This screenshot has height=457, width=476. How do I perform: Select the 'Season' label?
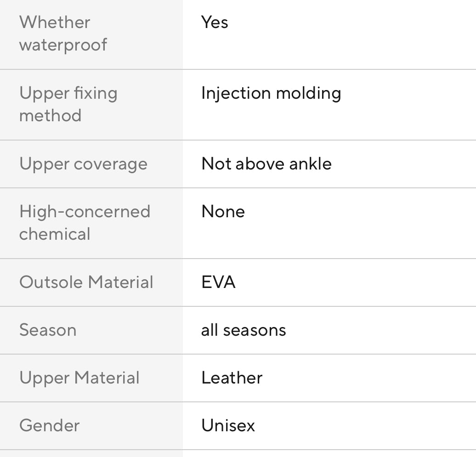click(48, 330)
